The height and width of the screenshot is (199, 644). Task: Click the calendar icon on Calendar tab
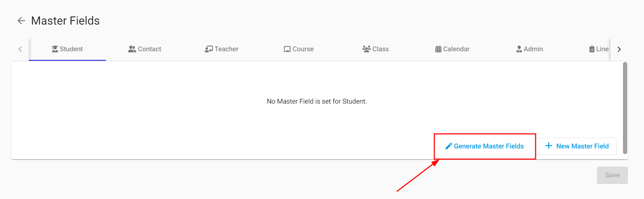click(438, 49)
